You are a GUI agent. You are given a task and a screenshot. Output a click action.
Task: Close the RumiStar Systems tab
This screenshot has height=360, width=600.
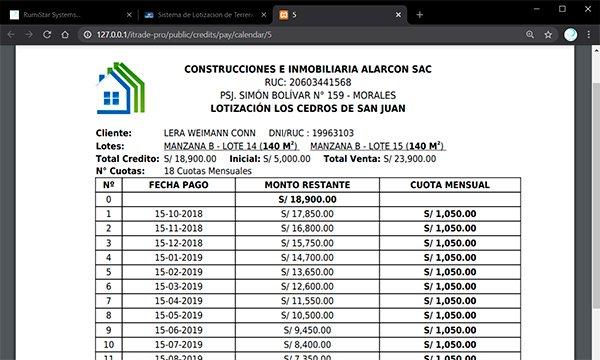coord(129,15)
